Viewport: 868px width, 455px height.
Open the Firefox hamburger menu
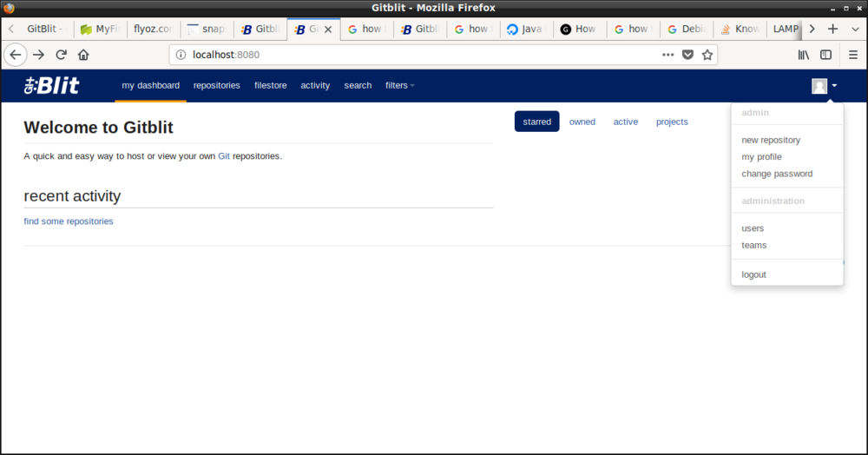coord(852,55)
